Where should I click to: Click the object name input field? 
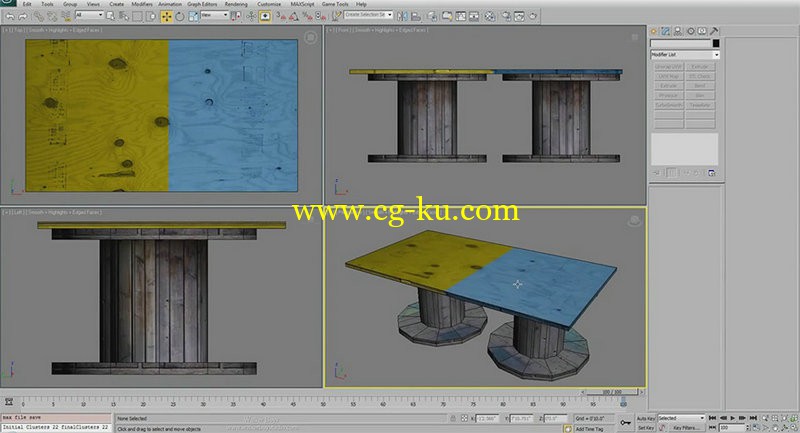(680, 43)
